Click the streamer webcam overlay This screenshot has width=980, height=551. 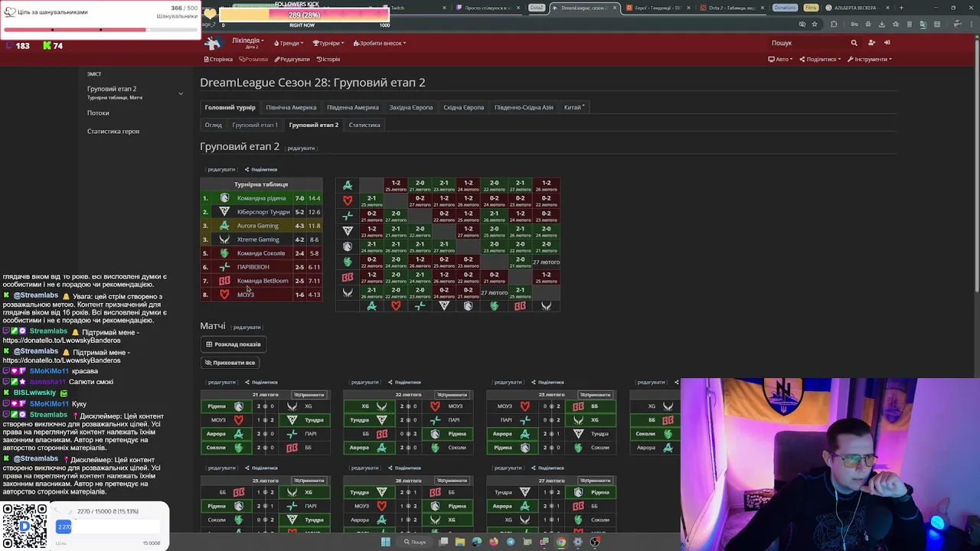[x=830, y=464]
